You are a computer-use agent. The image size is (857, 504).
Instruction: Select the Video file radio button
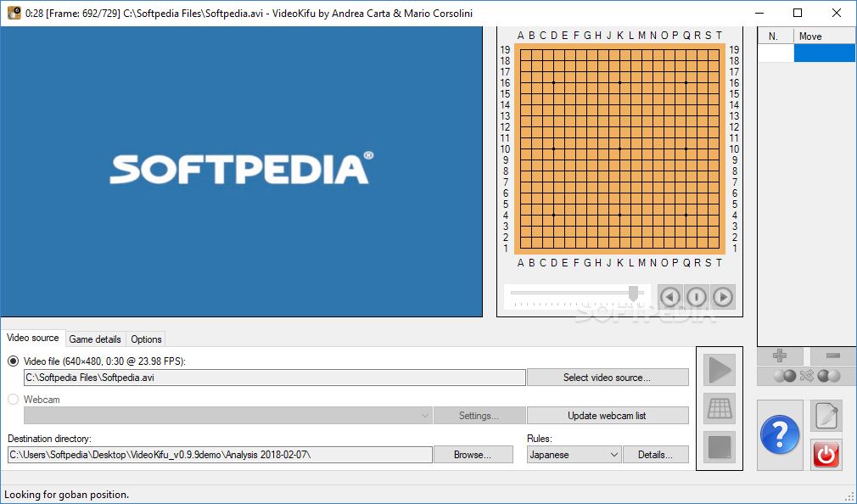tap(13, 361)
